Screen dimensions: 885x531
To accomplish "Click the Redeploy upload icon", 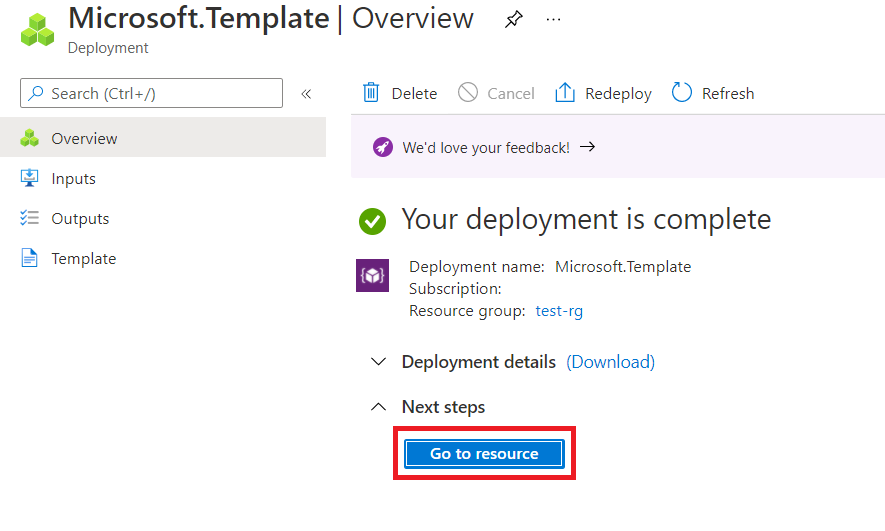I will tap(565, 92).
